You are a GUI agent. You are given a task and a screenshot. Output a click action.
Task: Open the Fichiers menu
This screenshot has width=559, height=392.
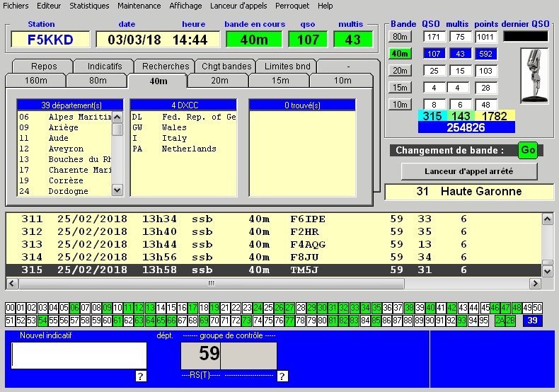(x=16, y=6)
